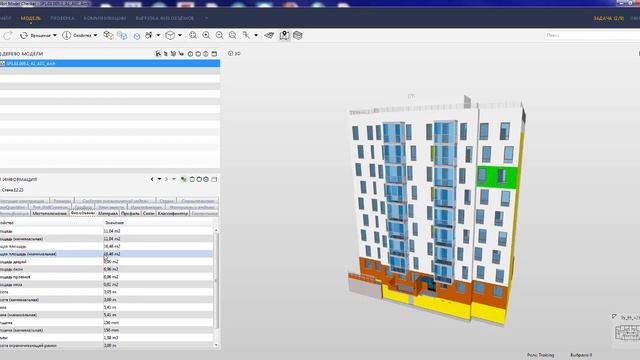Click the ЗАДАЧА counter in top bar
640x360 pixels.
point(609,18)
